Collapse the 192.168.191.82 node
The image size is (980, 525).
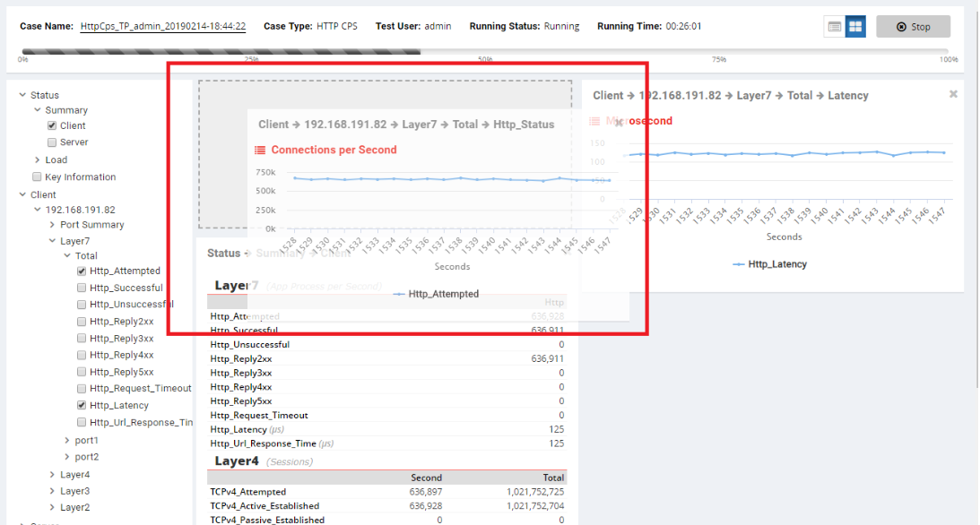pos(38,210)
